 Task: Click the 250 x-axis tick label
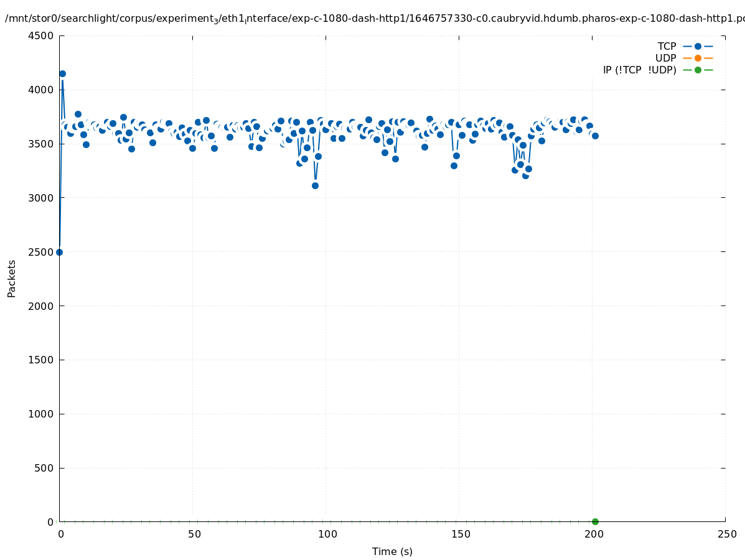point(726,534)
